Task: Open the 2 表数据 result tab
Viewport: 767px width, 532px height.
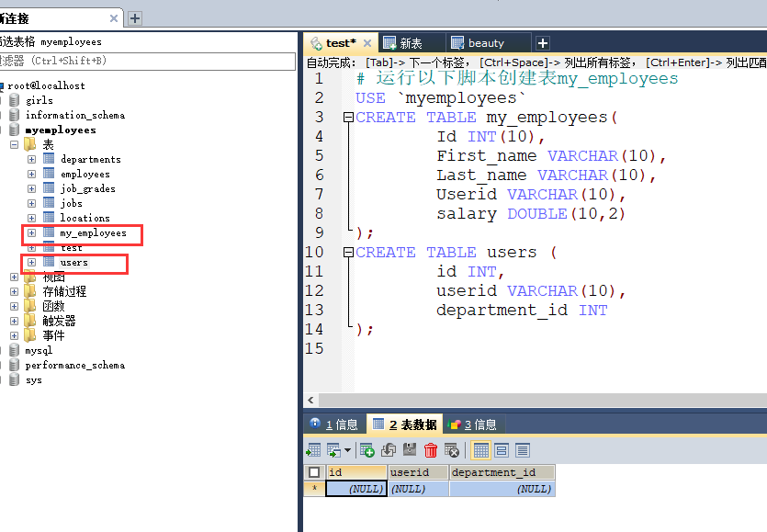Action: point(405,424)
